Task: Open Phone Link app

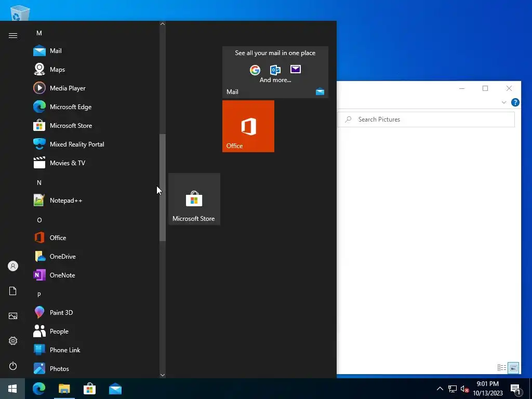Action: click(x=95, y=350)
